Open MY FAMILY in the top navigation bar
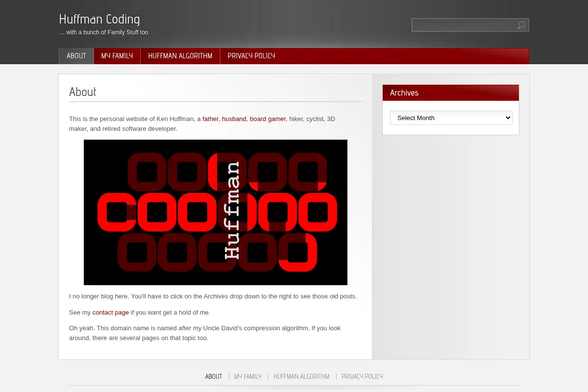Image resolution: width=588 pixels, height=392 pixels. [x=117, y=56]
